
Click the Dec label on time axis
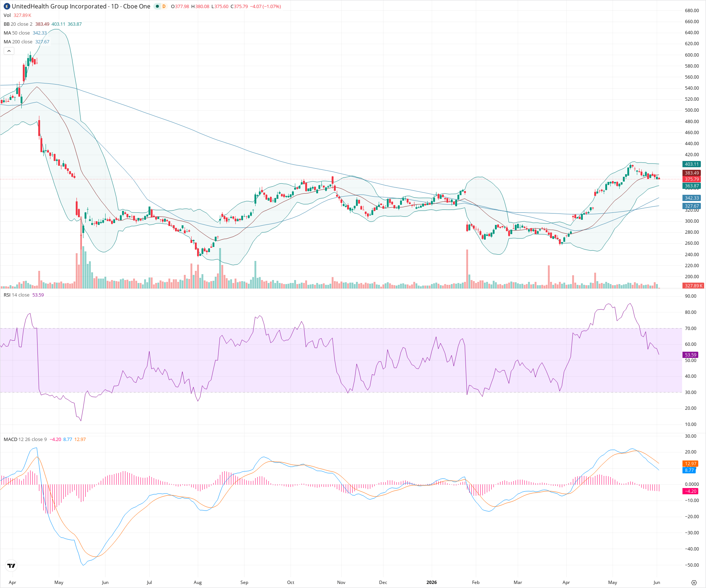[x=383, y=582]
